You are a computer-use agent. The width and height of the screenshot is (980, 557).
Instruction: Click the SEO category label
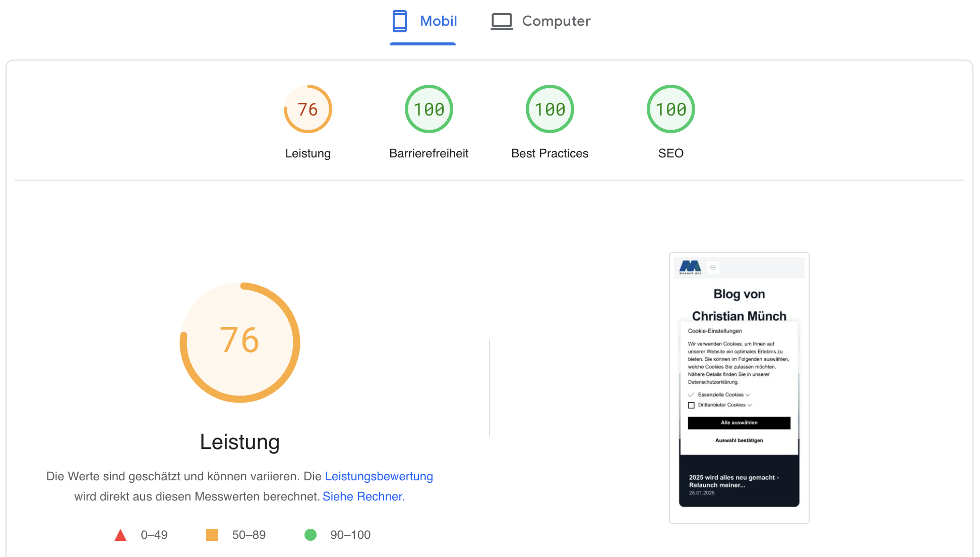671,153
